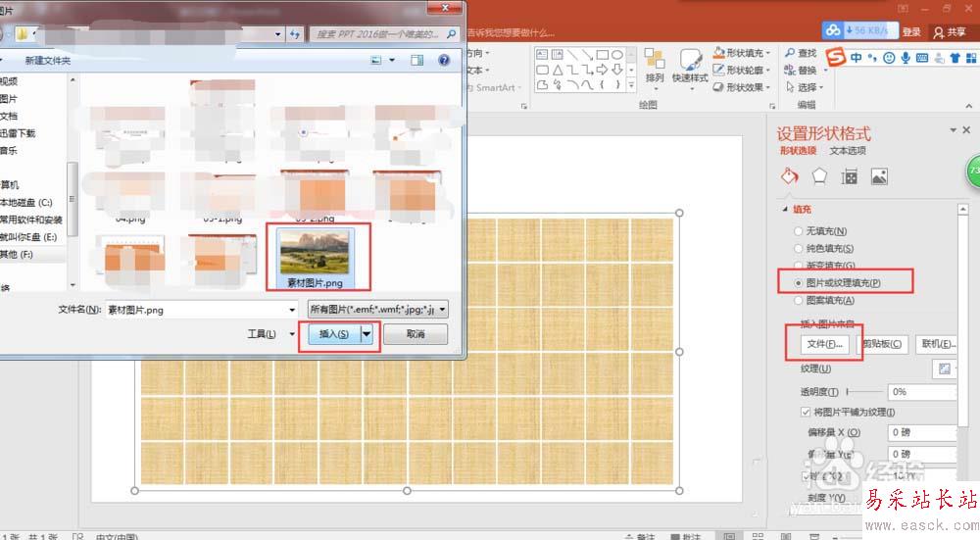Click the Sogou toolbox grid icon

(x=971, y=58)
